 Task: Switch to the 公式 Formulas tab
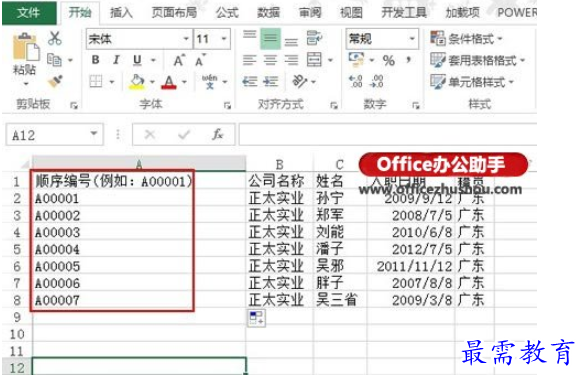point(227,13)
